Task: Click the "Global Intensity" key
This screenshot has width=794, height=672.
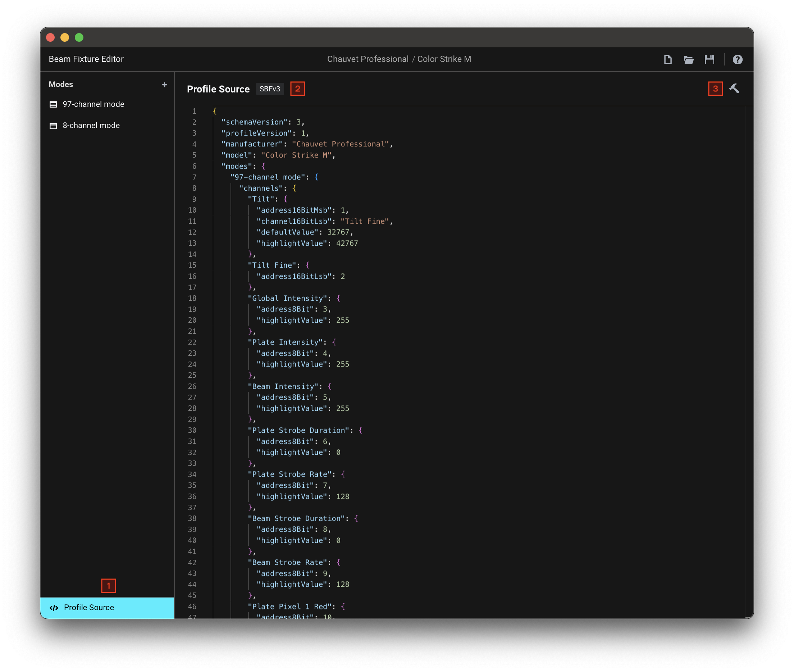Action: (288, 299)
